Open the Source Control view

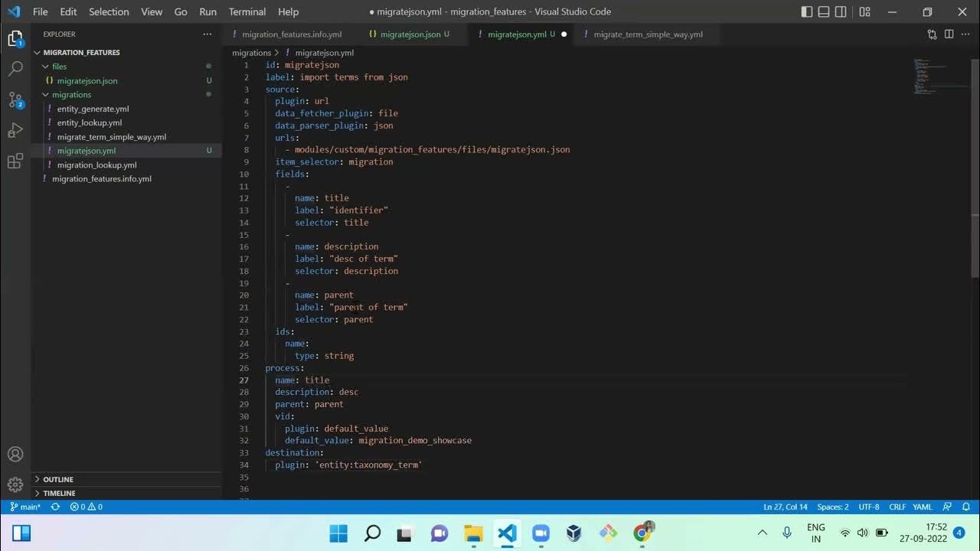pos(15,99)
